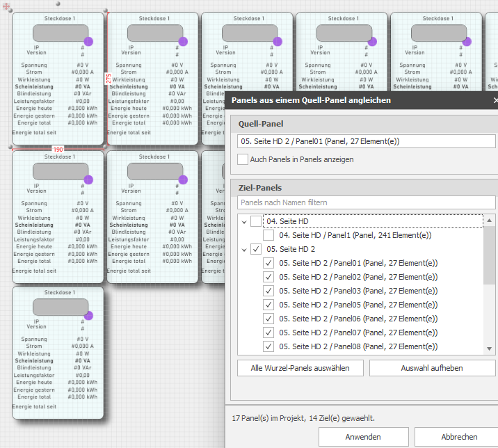Viewport: 498px width, 448px height.
Task: Uncheck the Panel06 target checkbox
Action: click(268, 319)
